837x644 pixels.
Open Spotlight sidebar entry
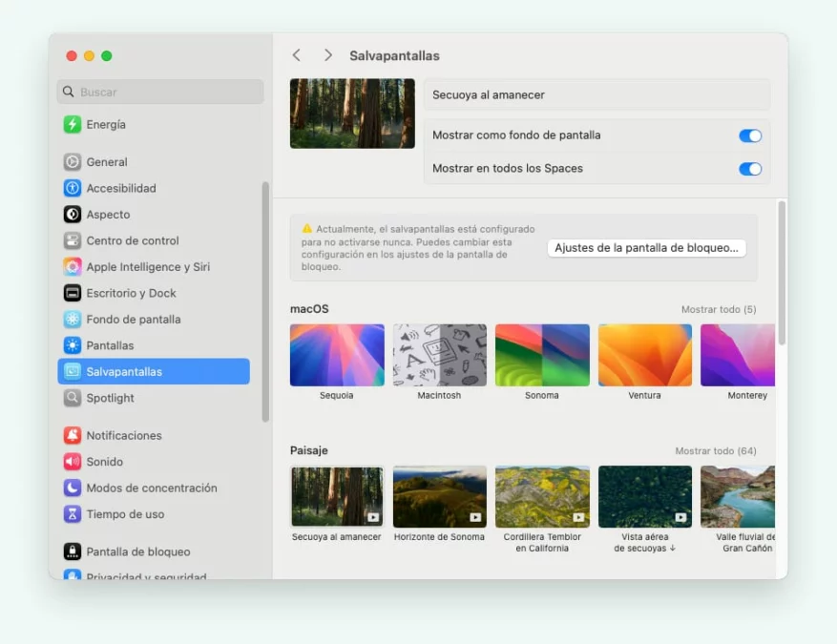coord(110,398)
